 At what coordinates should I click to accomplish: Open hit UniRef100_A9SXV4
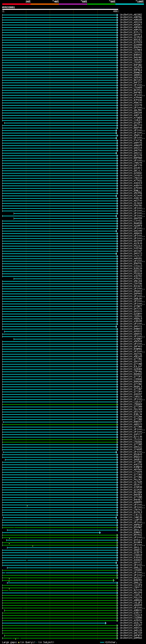pos(131,22)
